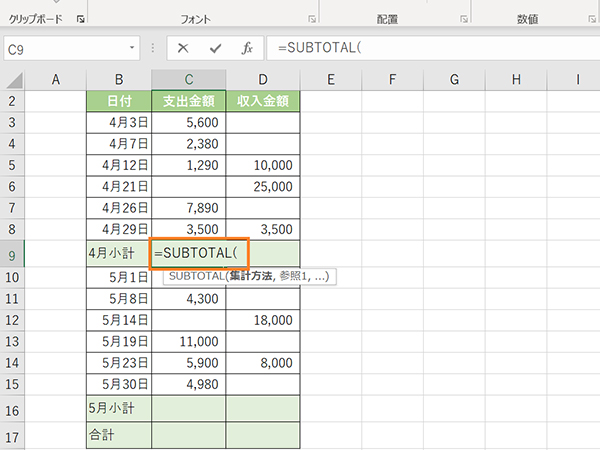Click the Cancel (X) formula button
Screen dimensions: 600x450
(x=183, y=48)
